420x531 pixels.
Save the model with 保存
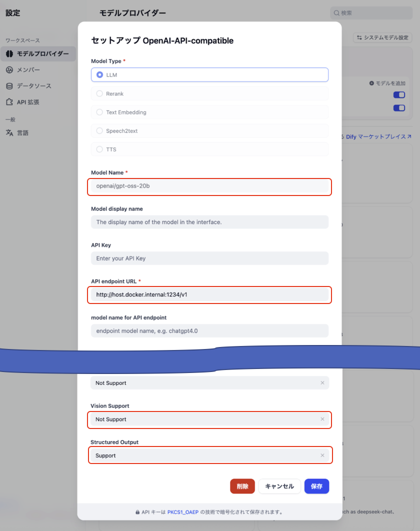(x=316, y=486)
